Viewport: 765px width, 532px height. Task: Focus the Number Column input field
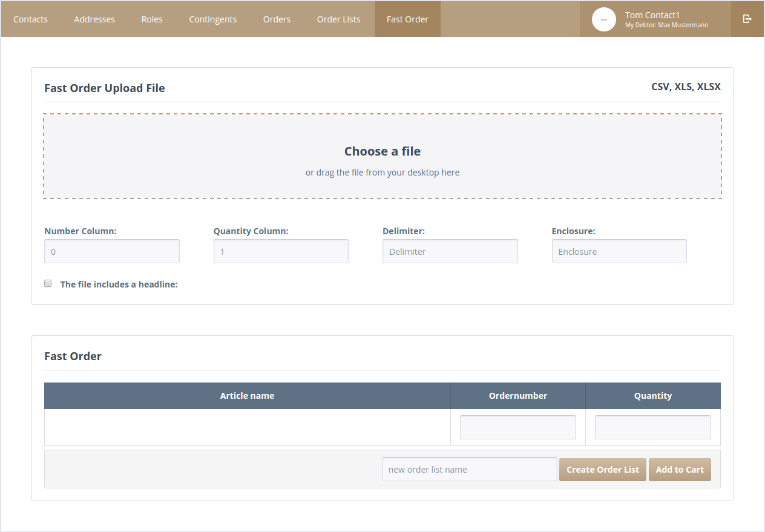pos(112,251)
